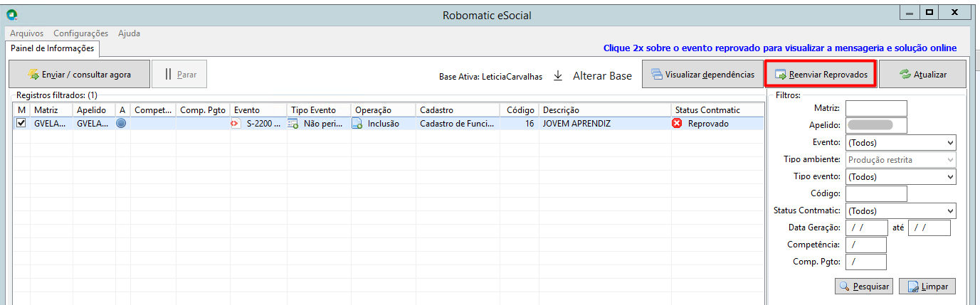Click the Não peri... event type icon

(293, 124)
